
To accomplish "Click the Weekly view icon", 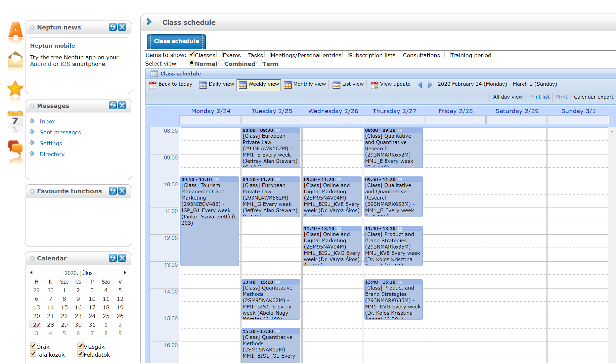I will (x=243, y=85).
